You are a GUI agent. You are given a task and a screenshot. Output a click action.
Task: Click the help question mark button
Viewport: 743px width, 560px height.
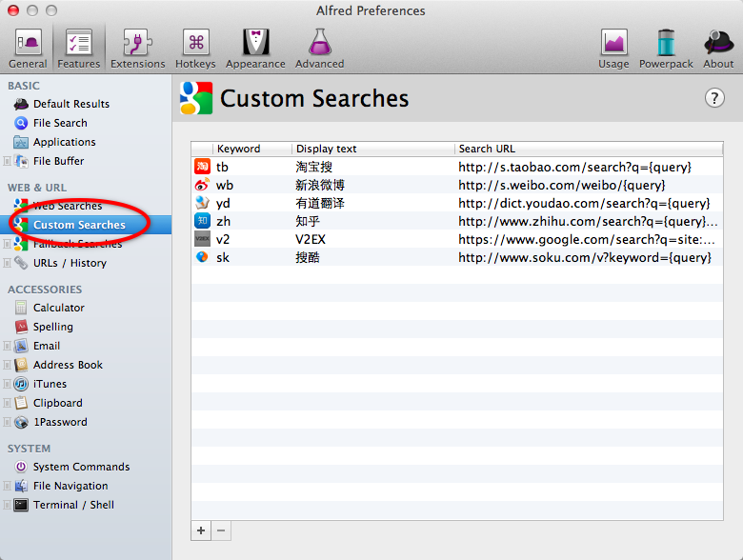pyautogui.click(x=714, y=98)
